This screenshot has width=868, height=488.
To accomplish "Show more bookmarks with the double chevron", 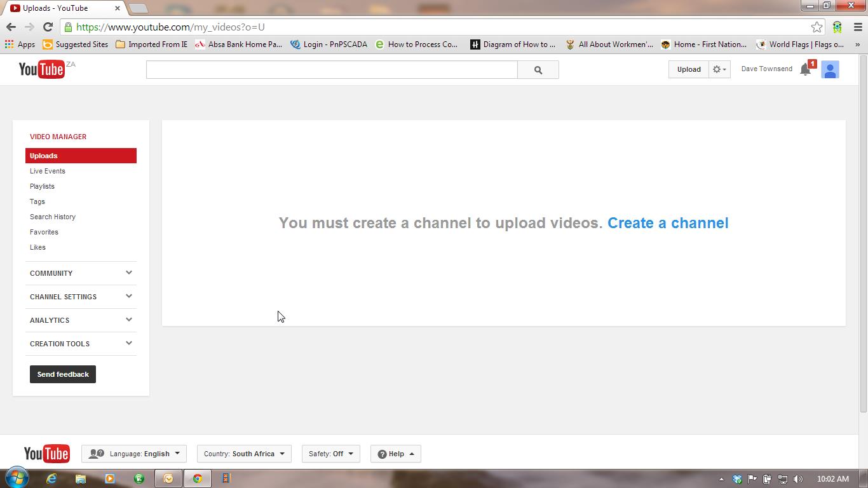I will pos(857,44).
